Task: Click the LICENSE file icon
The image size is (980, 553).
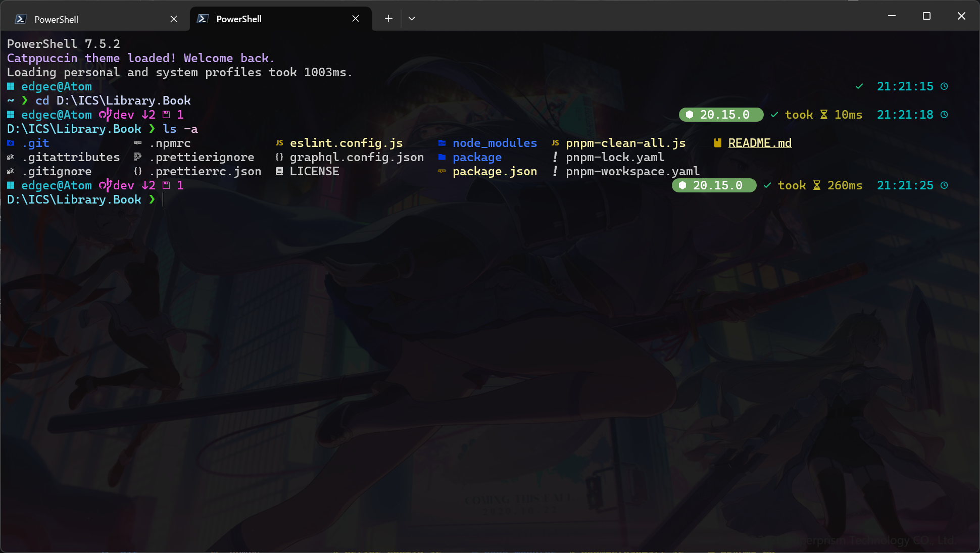Action: (279, 172)
